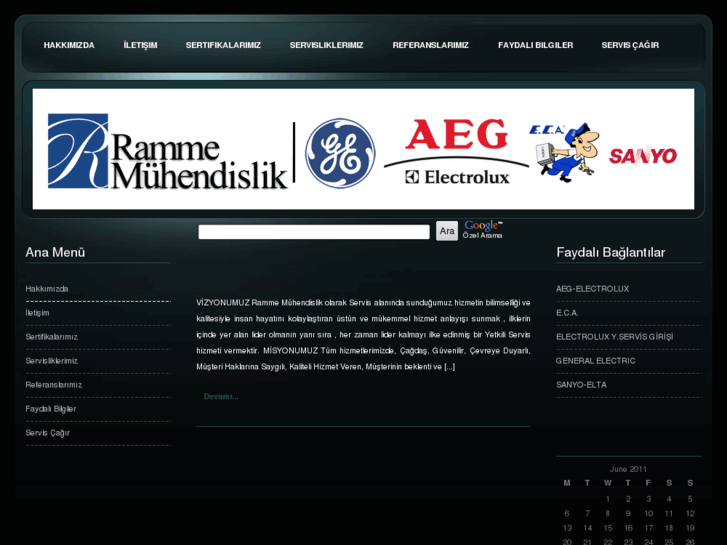
Task: Click SERVIS ÇAĞIR in top menu
Action: click(x=630, y=45)
